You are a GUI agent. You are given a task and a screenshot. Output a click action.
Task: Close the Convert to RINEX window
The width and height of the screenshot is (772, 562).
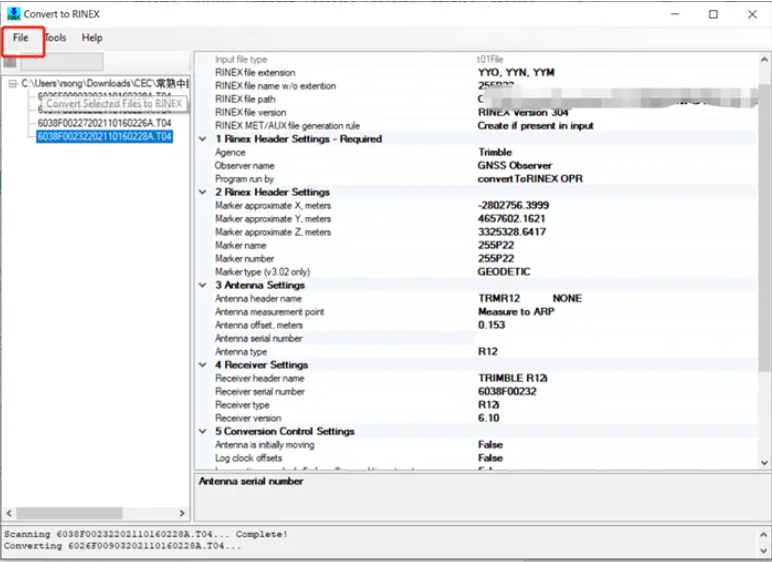[x=752, y=14]
